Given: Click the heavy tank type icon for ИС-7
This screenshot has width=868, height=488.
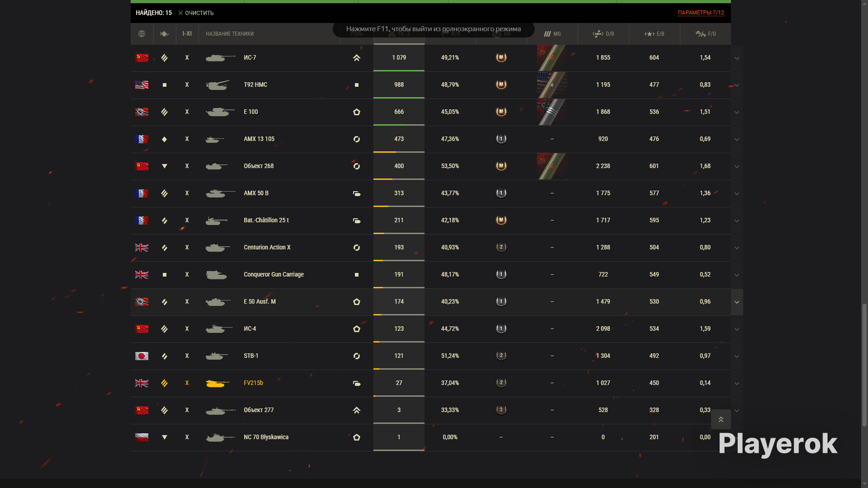Looking at the screenshot, I should point(165,58).
